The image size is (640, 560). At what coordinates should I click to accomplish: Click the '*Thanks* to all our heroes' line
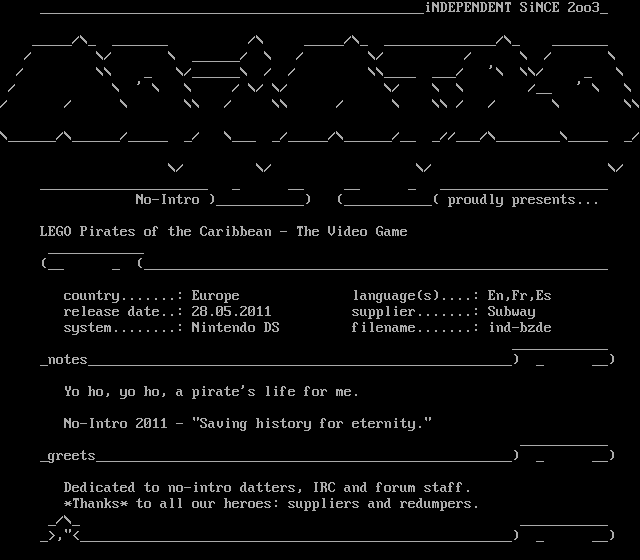(271, 504)
